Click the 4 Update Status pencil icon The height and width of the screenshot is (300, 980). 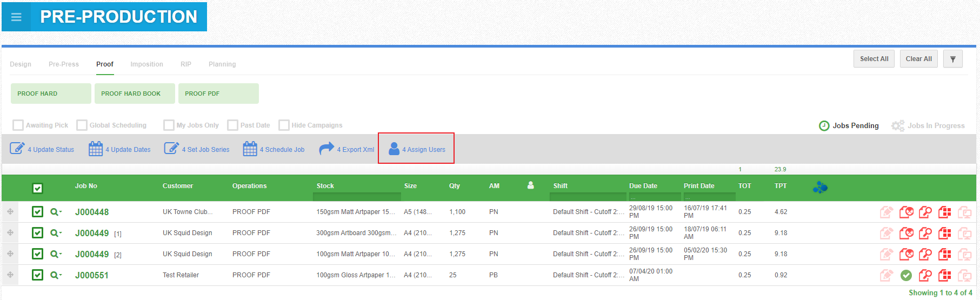click(17, 148)
